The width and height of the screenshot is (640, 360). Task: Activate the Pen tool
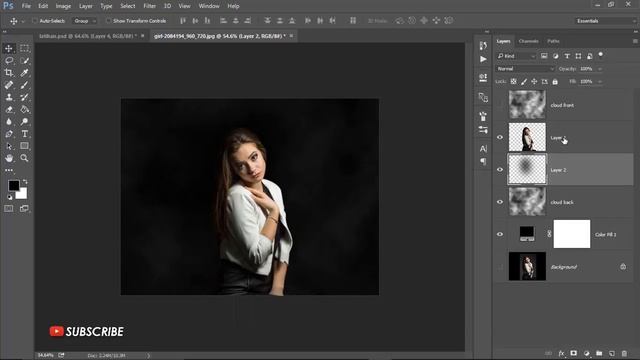click(x=9, y=134)
